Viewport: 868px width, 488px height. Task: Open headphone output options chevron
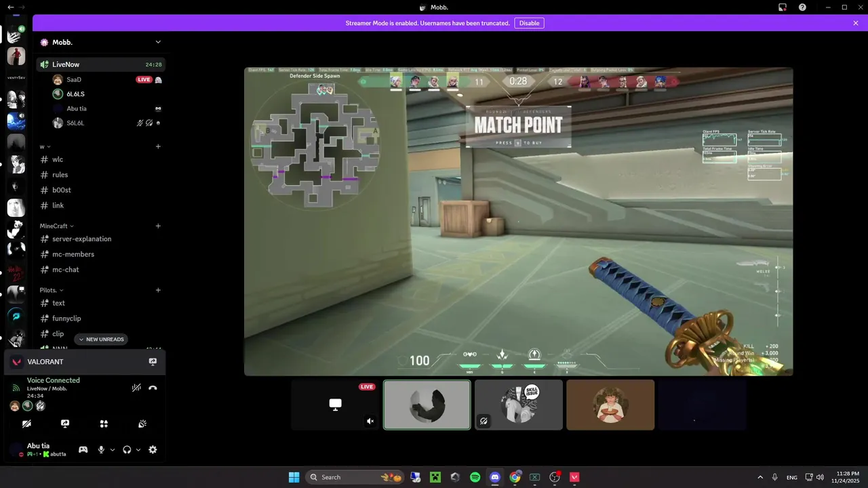(x=138, y=449)
